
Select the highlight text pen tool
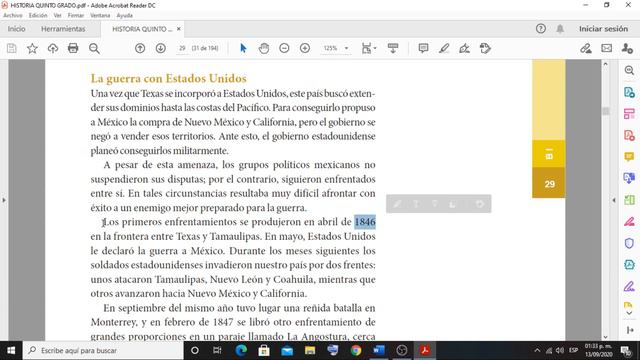(x=444, y=48)
